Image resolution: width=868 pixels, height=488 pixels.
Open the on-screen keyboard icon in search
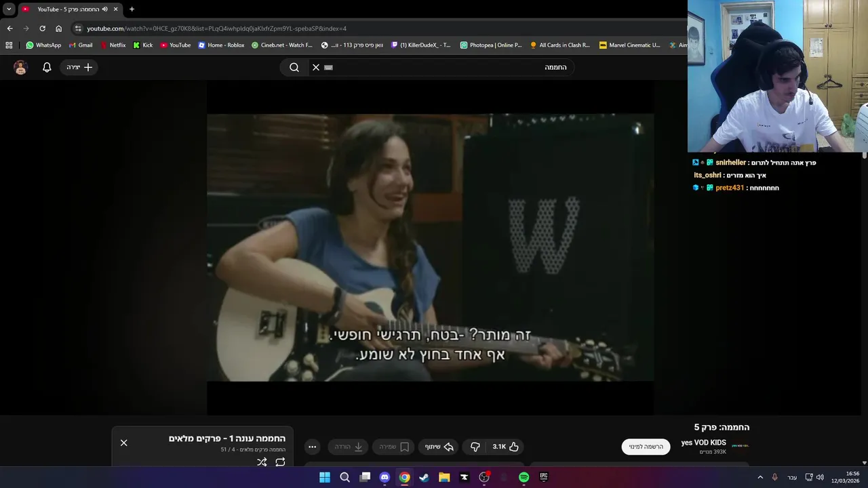[x=329, y=67]
